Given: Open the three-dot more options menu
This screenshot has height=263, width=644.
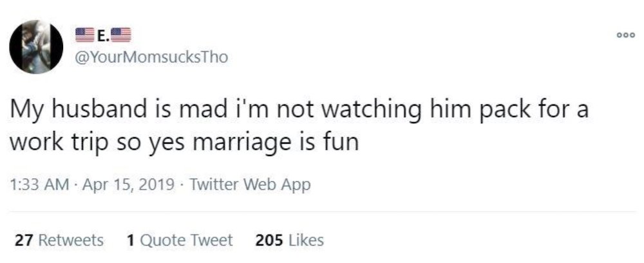Looking at the screenshot, I should [627, 35].
